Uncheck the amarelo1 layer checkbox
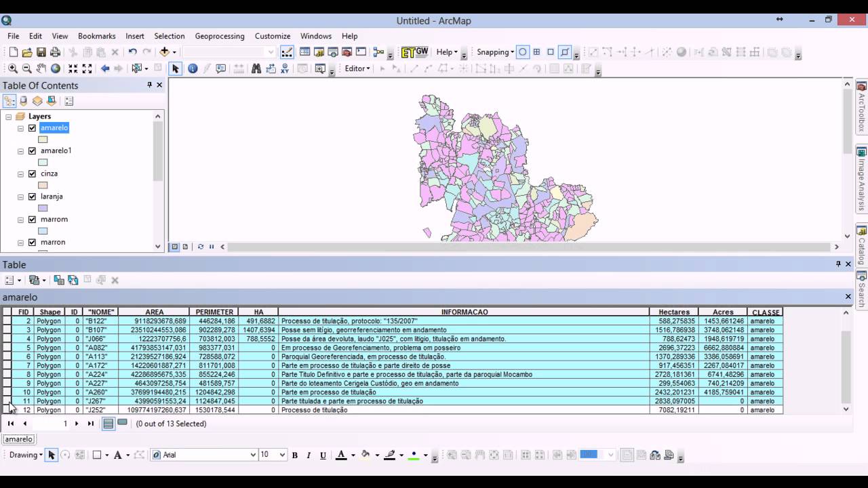Viewport: 868px width, 488px height. click(x=32, y=151)
